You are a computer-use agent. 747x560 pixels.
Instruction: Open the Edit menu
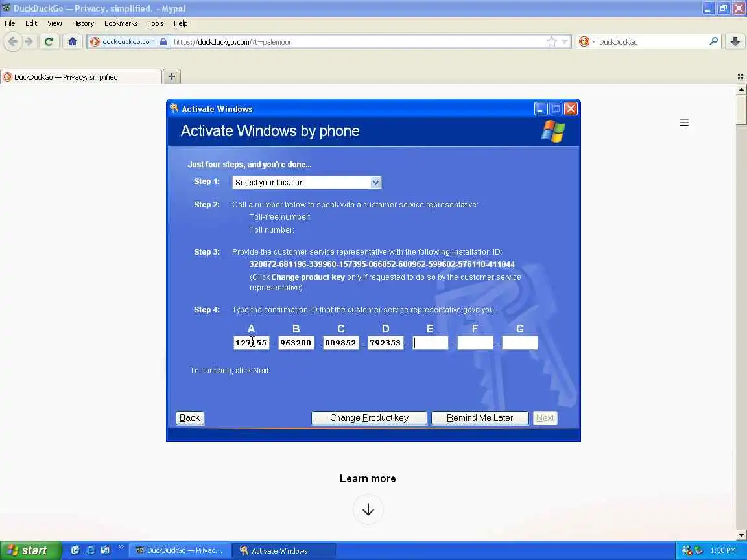tap(31, 23)
